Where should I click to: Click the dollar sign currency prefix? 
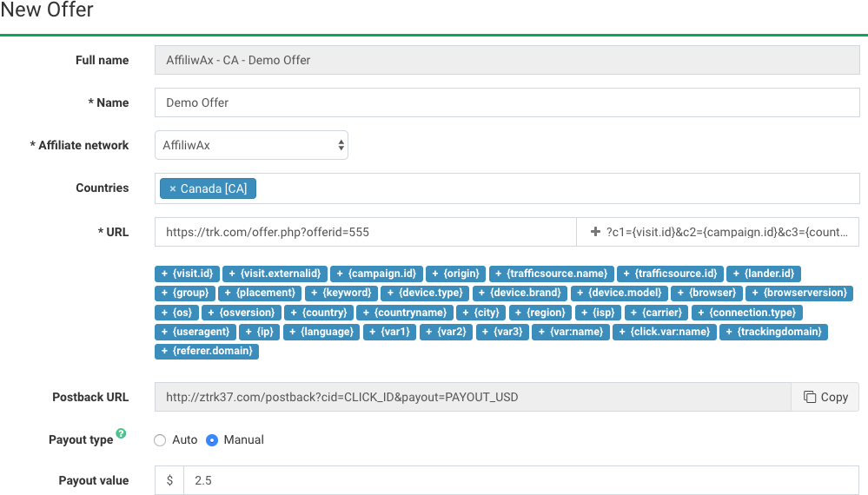click(x=169, y=480)
